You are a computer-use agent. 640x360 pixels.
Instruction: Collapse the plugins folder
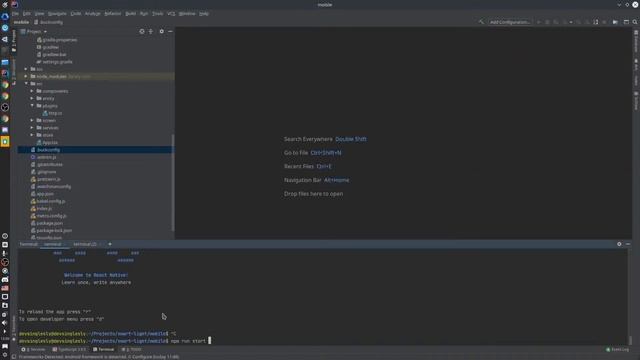click(x=32, y=106)
